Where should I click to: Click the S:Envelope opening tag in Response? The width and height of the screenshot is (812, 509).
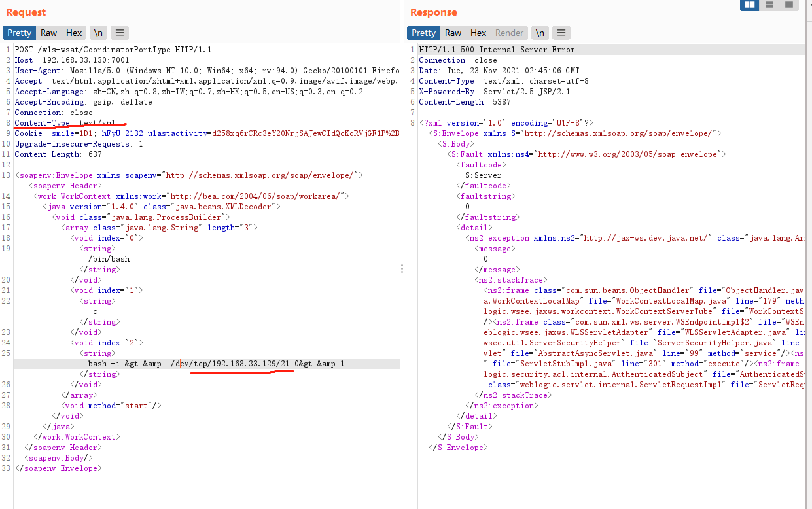pos(575,133)
